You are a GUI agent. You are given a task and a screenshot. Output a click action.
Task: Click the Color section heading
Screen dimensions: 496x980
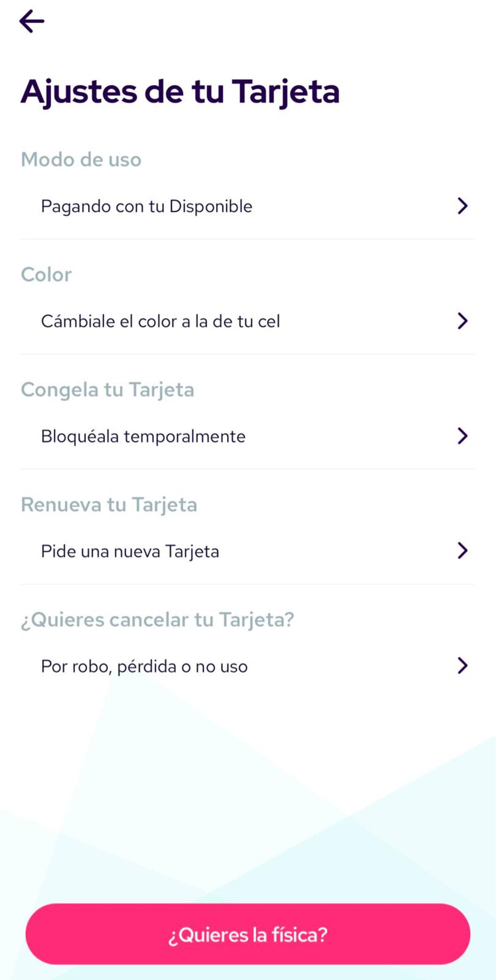[46, 275]
